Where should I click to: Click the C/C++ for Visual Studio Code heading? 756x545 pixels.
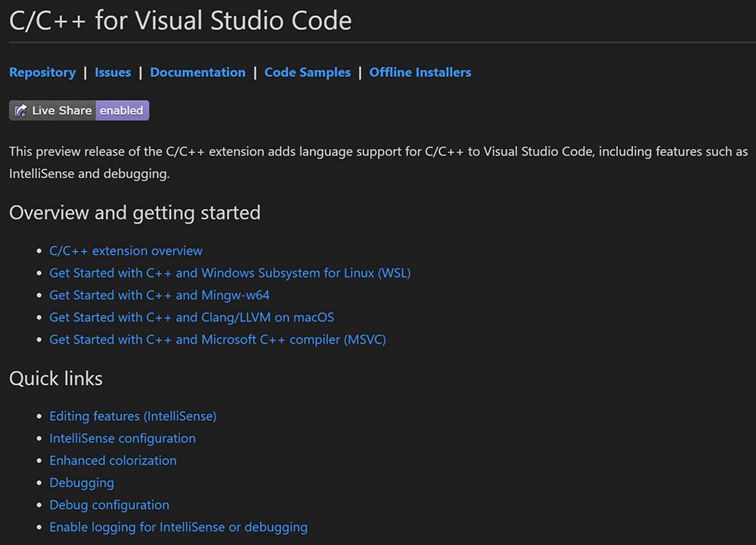(181, 20)
